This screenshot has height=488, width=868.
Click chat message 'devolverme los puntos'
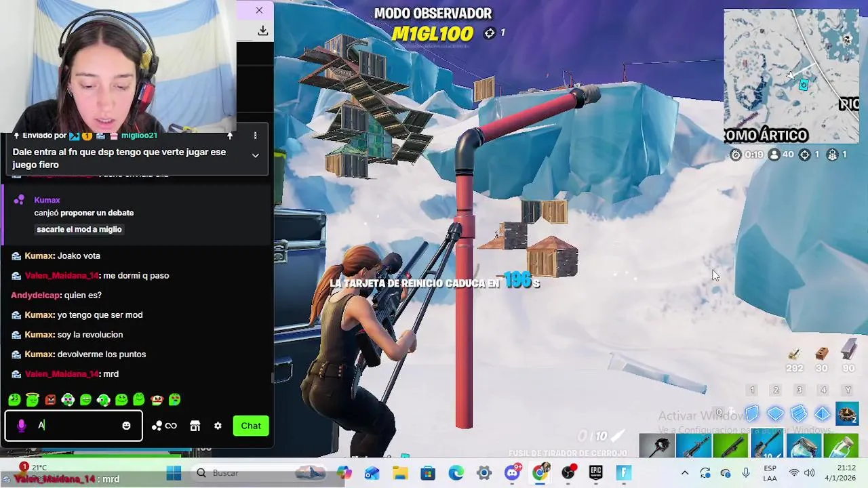pyautogui.click(x=102, y=354)
